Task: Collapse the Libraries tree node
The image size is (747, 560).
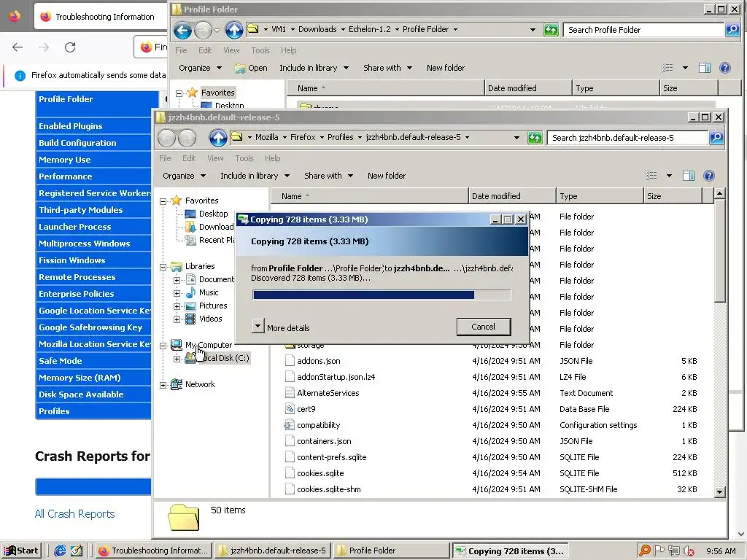Action: (163, 267)
